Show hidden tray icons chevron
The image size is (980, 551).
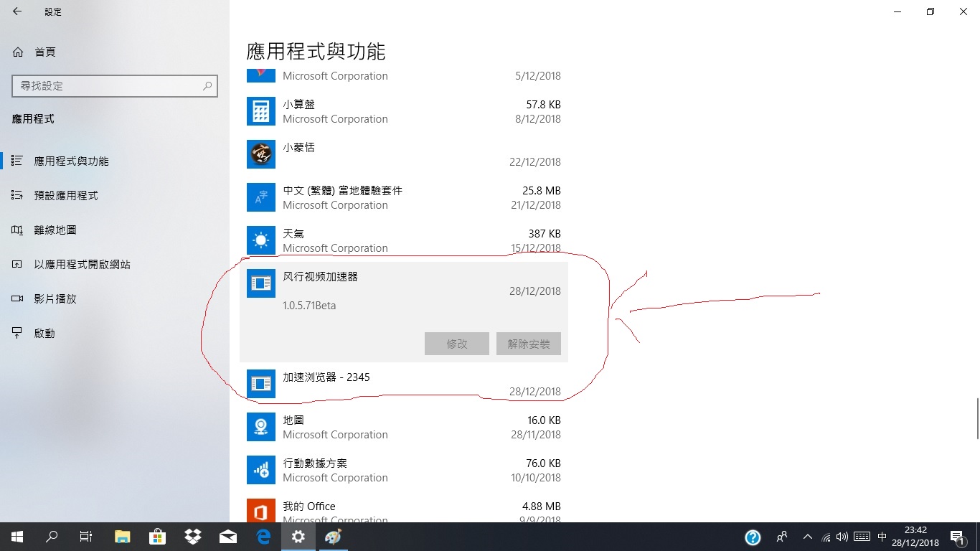[x=808, y=537]
